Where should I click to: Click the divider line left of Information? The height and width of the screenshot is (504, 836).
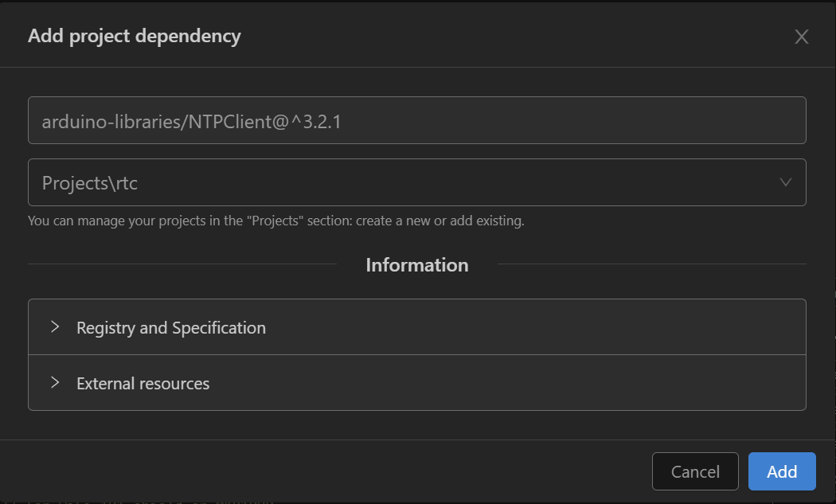click(182, 264)
